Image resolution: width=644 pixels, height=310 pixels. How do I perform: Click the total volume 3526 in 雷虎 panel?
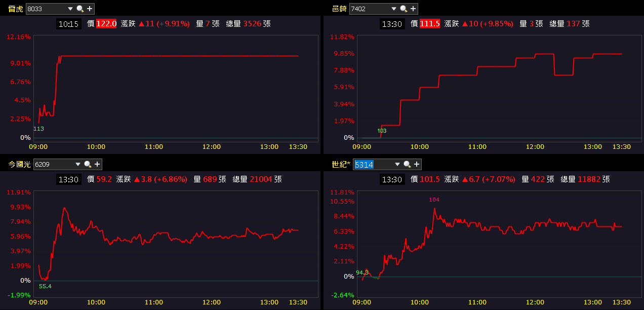click(x=252, y=23)
